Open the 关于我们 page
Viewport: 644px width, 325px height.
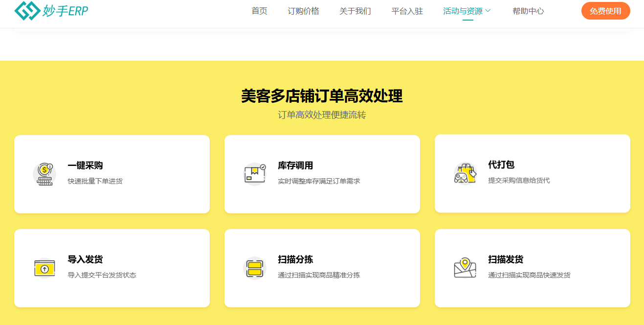click(x=355, y=11)
